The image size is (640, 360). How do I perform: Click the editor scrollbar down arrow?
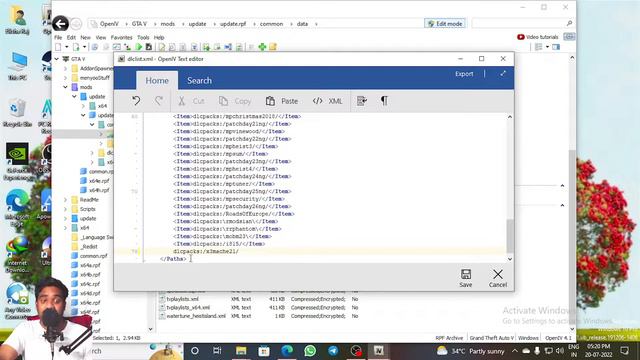(510, 259)
